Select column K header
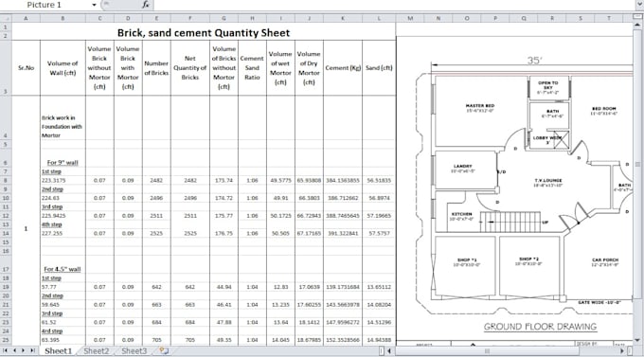 pyautogui.click(x=343, y=18)
